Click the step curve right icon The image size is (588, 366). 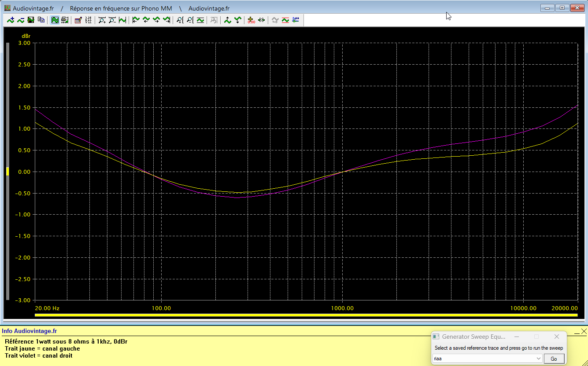pyautogui.click(x=156, y=20)
